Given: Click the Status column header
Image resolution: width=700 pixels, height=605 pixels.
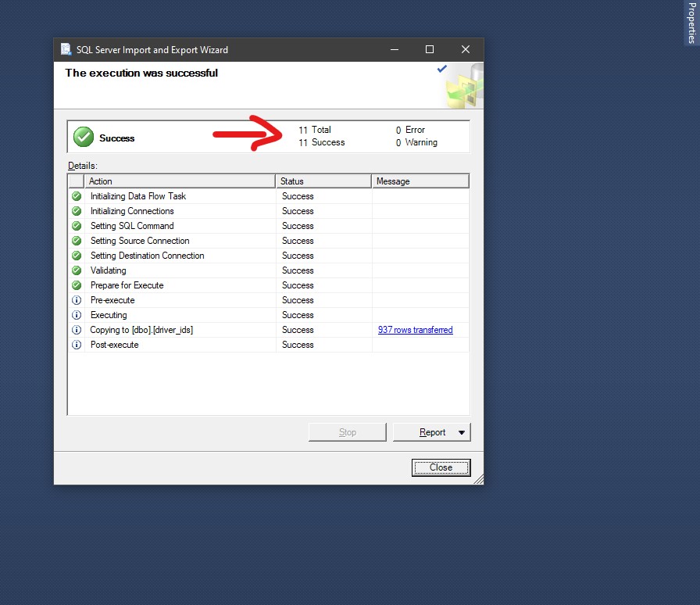Looking at the screenshot, I should (323, 181).
